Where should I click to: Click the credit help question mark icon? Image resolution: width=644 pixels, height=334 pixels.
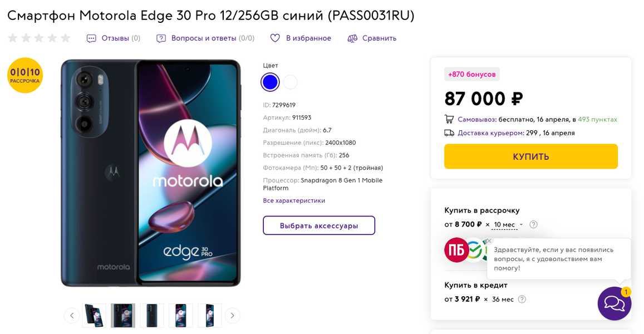pos(522,299)
